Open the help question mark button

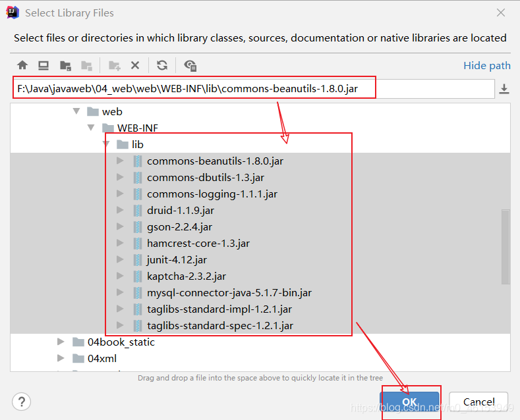[x=22, y=402]
